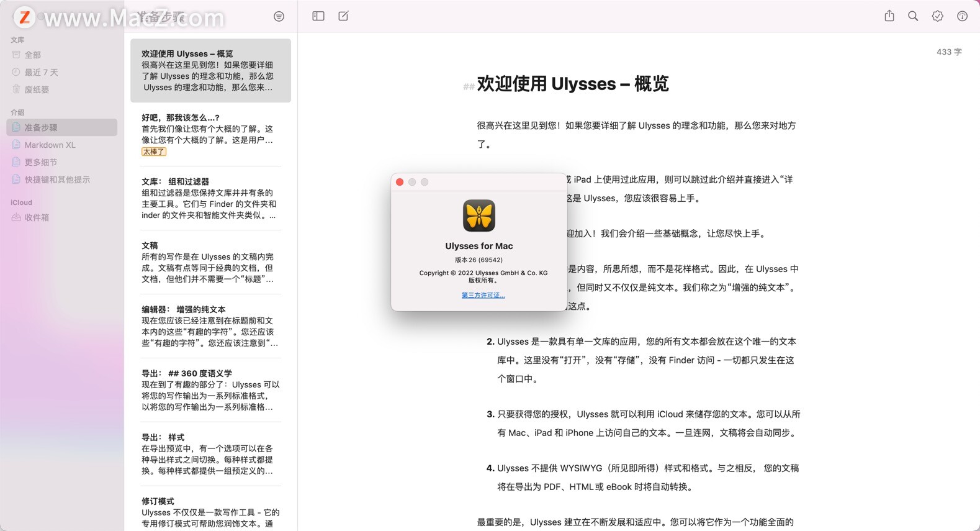
Task: Click the Markdown XL group icon
Action: point(16,145)
